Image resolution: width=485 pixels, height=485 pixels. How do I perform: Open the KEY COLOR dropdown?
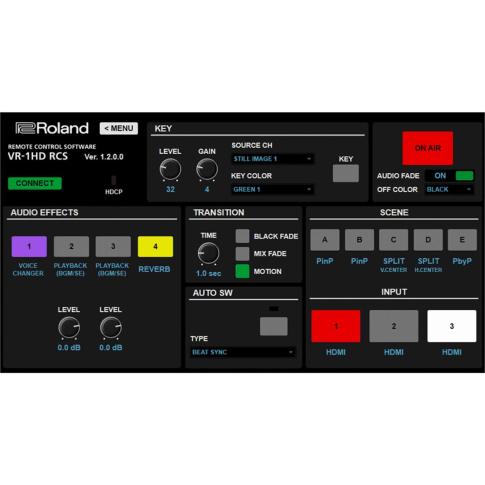point(272,189)
